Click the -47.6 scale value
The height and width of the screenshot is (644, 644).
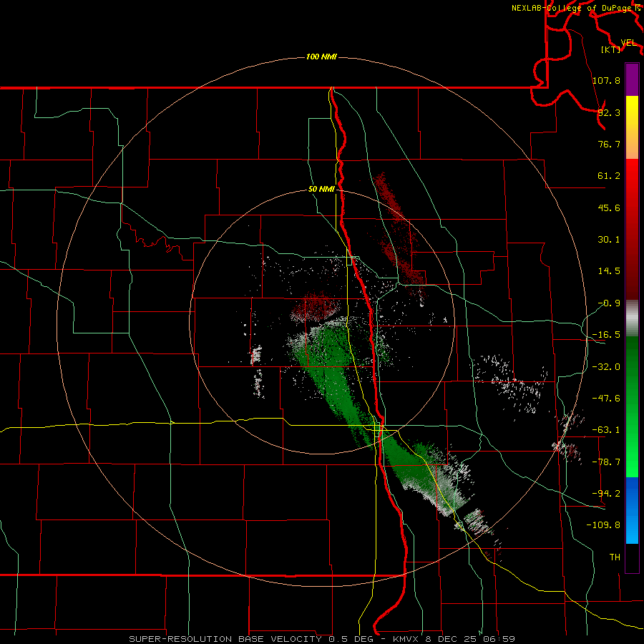click(606, 399)
